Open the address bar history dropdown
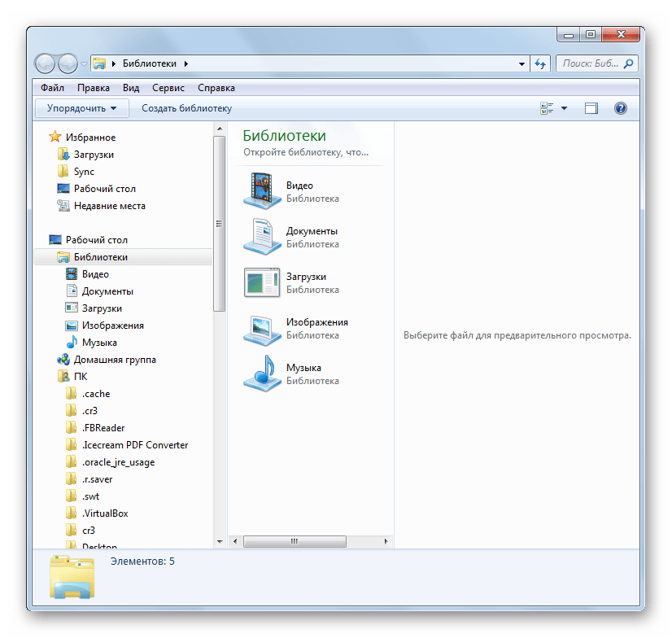The width and height of the screenshot is (672, 638). [x=522, y=63]
